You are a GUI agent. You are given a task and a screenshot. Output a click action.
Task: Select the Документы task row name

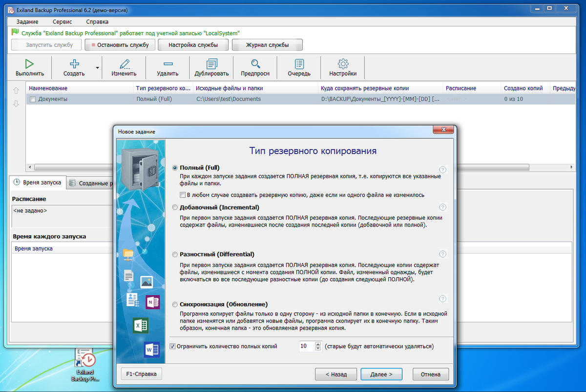click(x=53, y=99)
